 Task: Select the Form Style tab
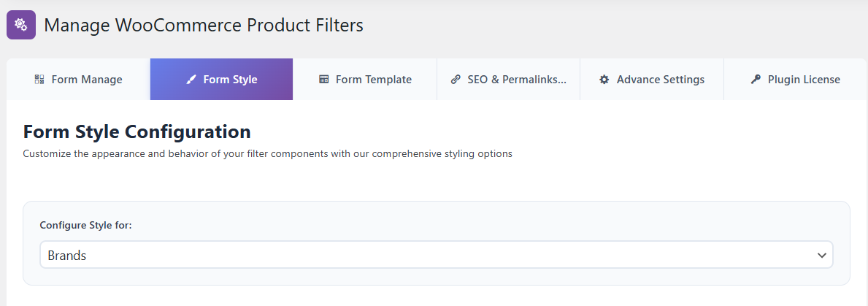tap(221, 79)
